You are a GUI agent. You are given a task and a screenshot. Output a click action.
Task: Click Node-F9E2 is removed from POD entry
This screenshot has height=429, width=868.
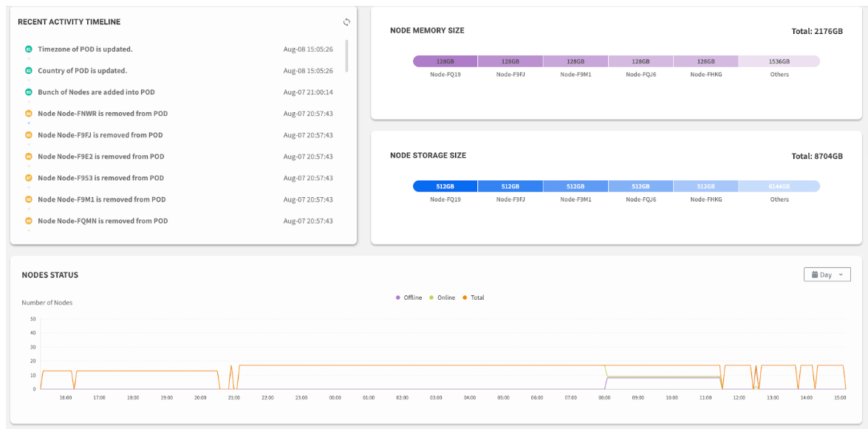101,157
